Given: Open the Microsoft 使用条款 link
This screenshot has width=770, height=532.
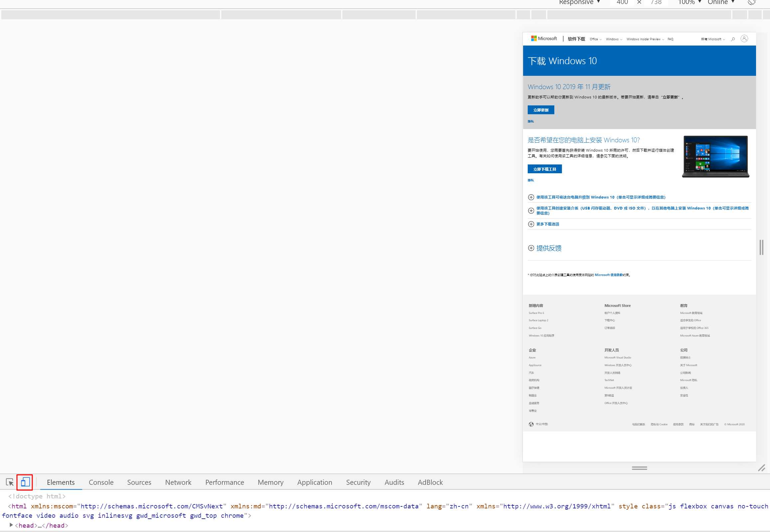Looking at the screenshot, I should click(609, 275).
